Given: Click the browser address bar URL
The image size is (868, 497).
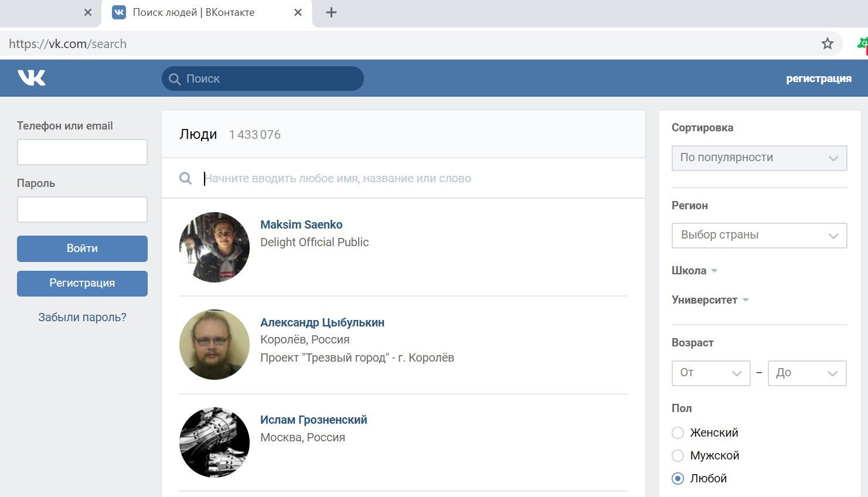Looking at the screenshot, I should [x=67, y=44].
